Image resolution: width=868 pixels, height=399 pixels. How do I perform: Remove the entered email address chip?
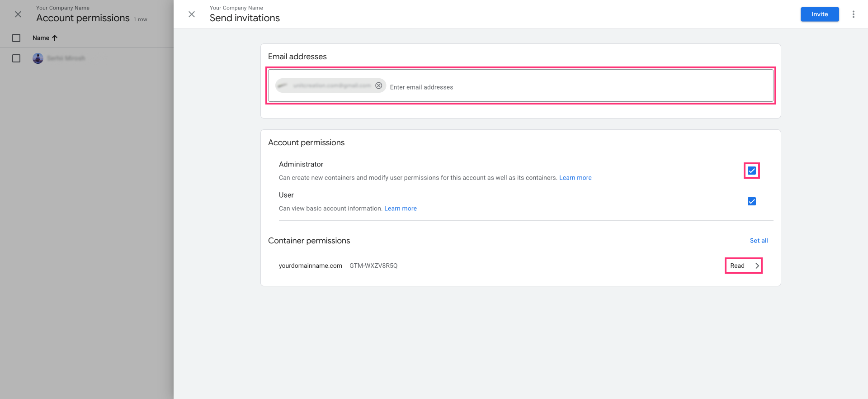point(379,85)
